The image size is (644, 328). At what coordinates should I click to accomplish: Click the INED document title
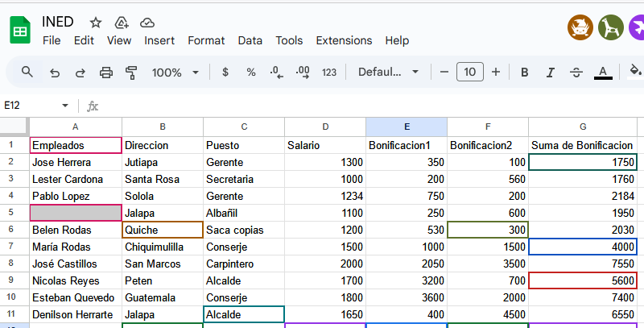pos(57,22)
